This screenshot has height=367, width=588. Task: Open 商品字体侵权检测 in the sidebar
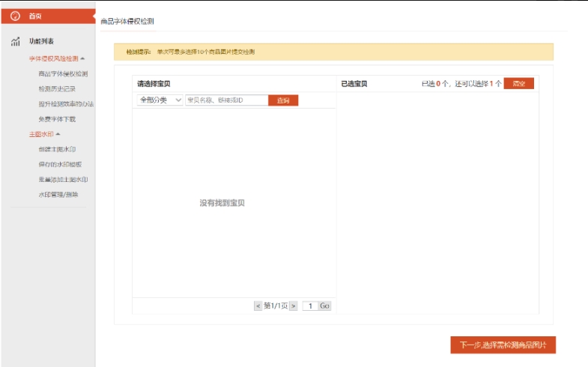pyautogui.click(x=63, y=74)
